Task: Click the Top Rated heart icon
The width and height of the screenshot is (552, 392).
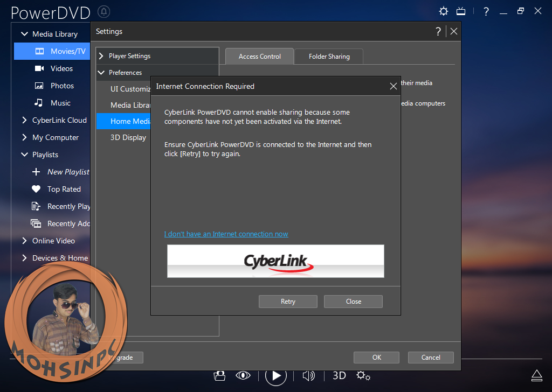Action: coord(36,189)
